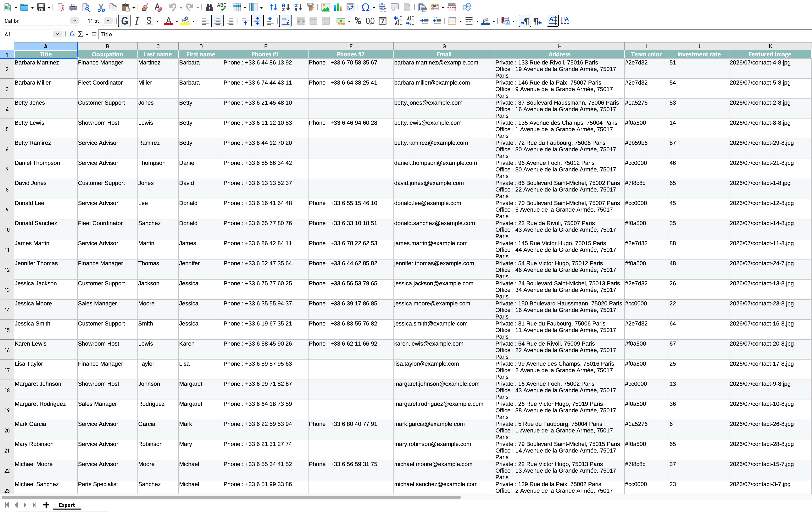Sort descending Z to A
812x512 pixels.
pos(298,7)
